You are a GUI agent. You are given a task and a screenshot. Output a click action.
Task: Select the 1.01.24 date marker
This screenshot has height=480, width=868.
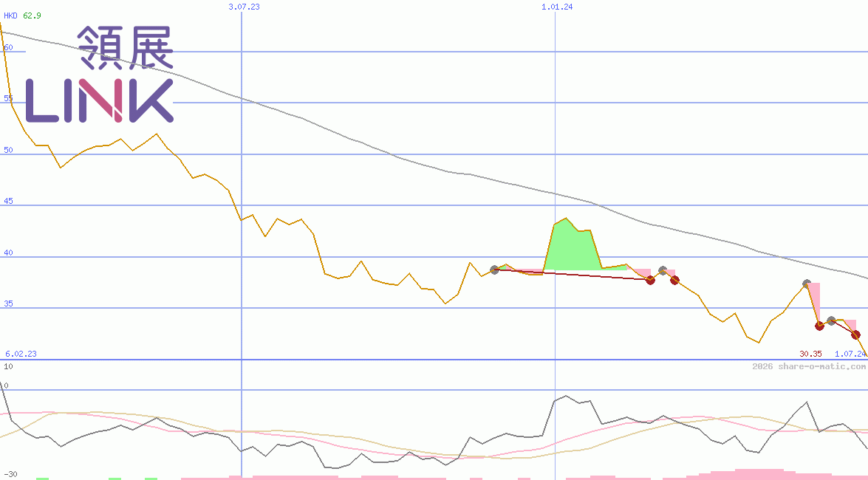tap(557, 7)
